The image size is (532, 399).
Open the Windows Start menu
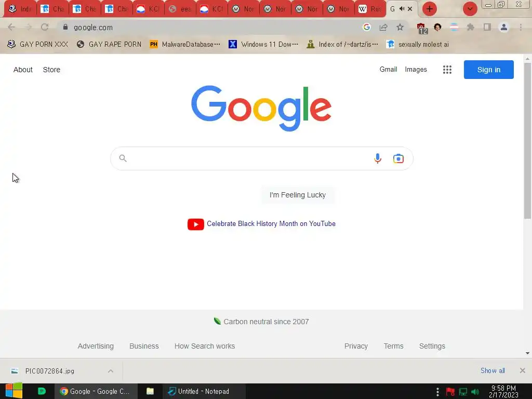point(14,391)
